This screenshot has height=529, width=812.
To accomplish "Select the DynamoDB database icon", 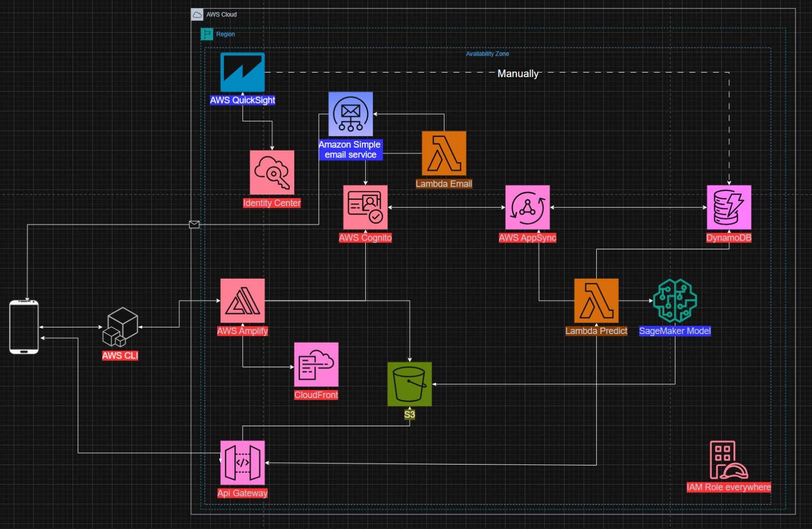I will [729, 208].
